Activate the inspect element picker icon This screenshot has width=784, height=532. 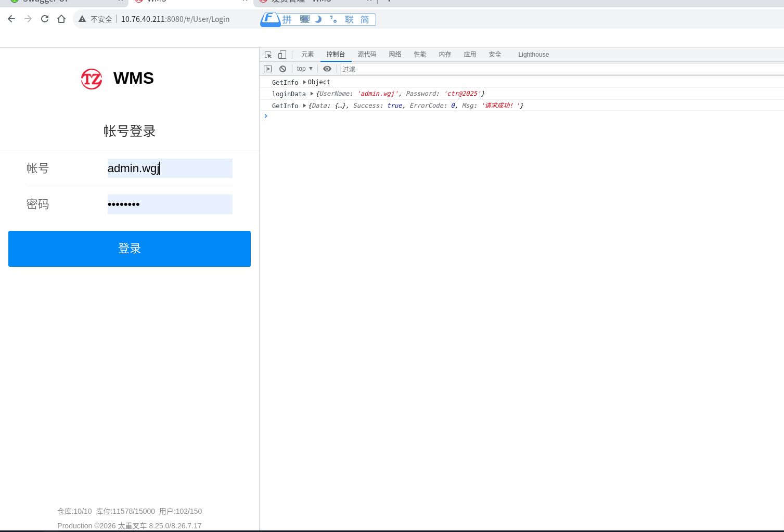coord(268,55)
